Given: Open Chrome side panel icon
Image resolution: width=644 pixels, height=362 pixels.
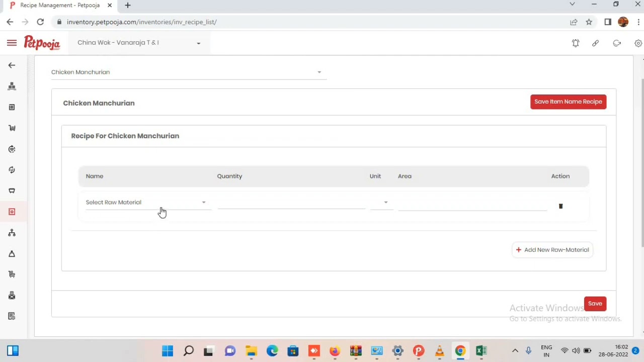Looking at the screenshot, I should [608, 22].
